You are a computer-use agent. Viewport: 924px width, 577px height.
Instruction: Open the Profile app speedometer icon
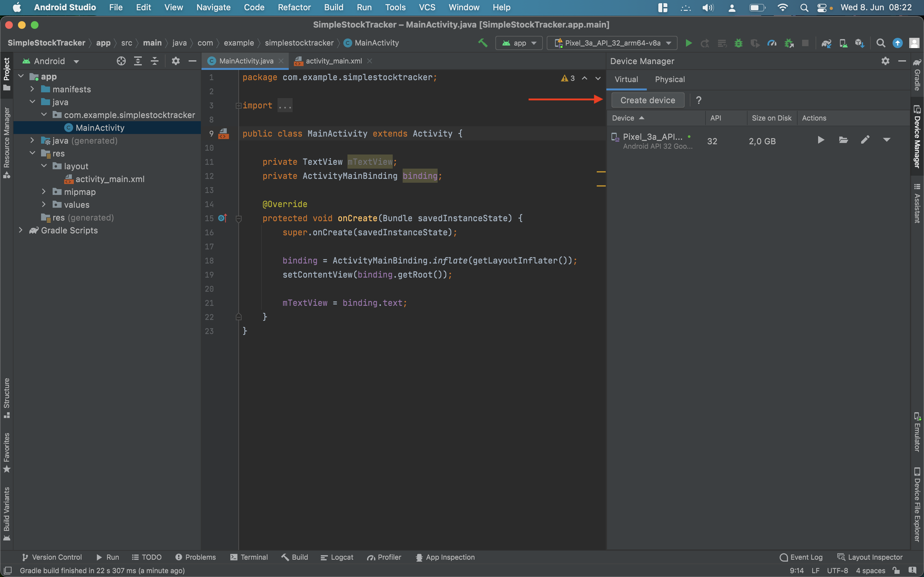click(x=772, y=43)
